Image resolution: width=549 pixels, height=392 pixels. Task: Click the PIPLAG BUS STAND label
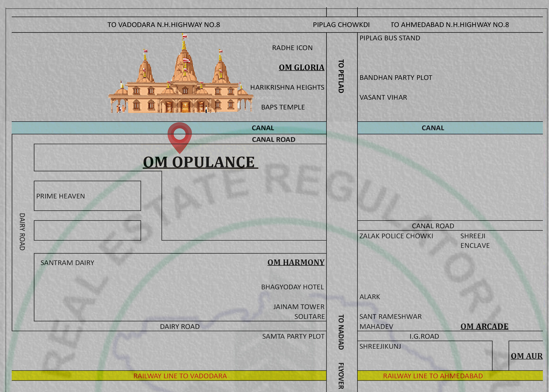pyautogui.click(x=390, y=38)
